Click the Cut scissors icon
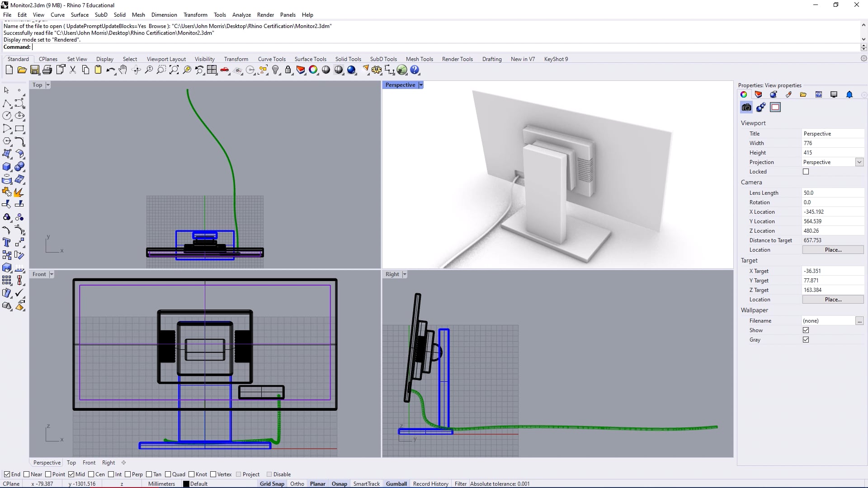 coord(73,70)
